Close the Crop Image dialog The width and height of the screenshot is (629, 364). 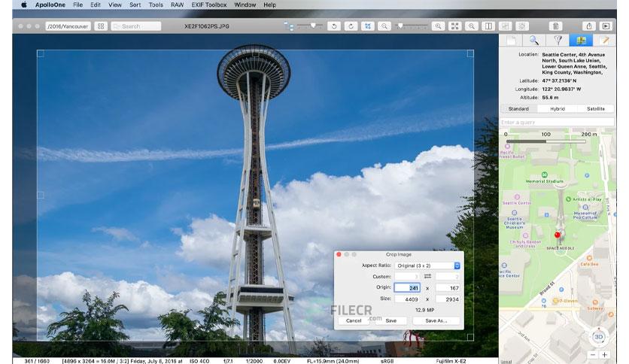[x=339, y=254]
